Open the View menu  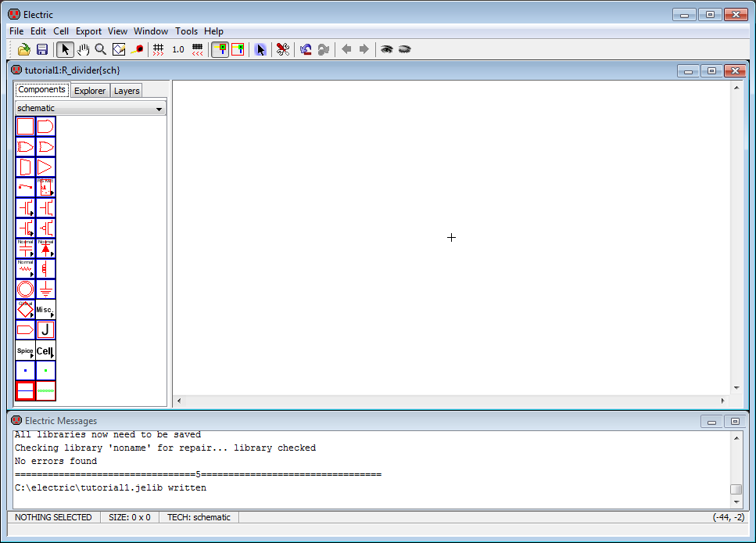(117, 31)
